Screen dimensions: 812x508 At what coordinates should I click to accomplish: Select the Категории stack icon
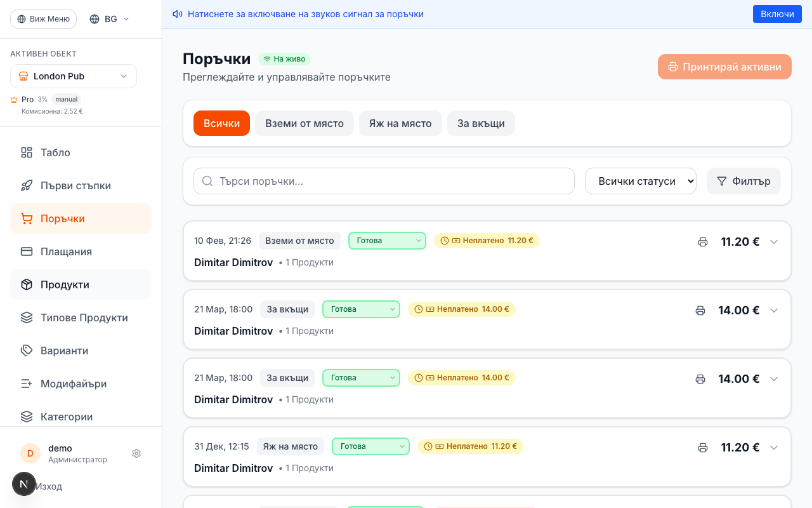coord(26,417)
